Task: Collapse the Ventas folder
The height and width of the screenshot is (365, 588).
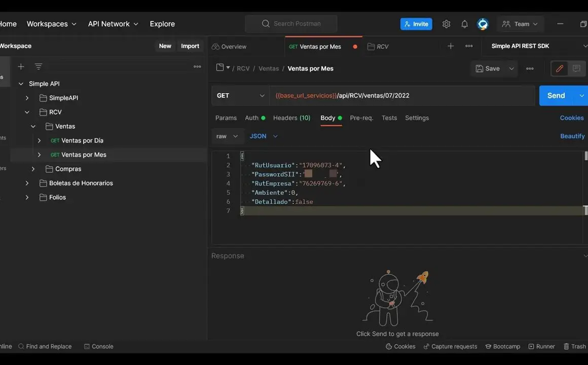Action: tap(33, 126)
